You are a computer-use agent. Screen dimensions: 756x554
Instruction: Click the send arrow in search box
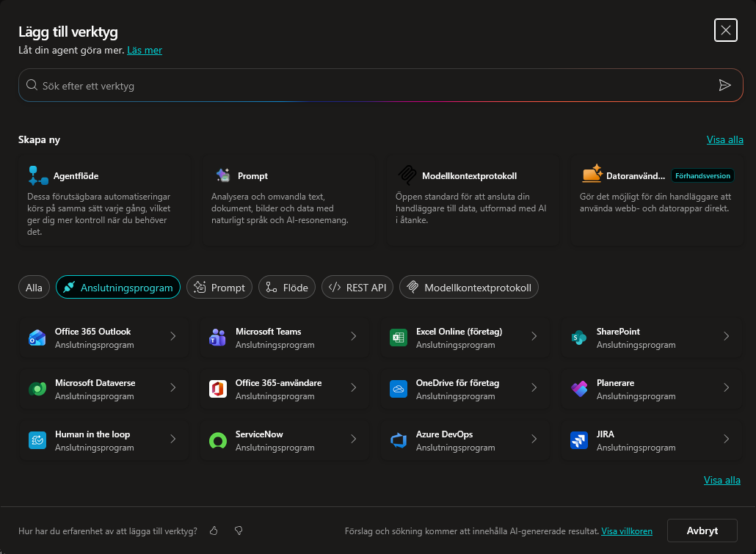tap(724, 85)
